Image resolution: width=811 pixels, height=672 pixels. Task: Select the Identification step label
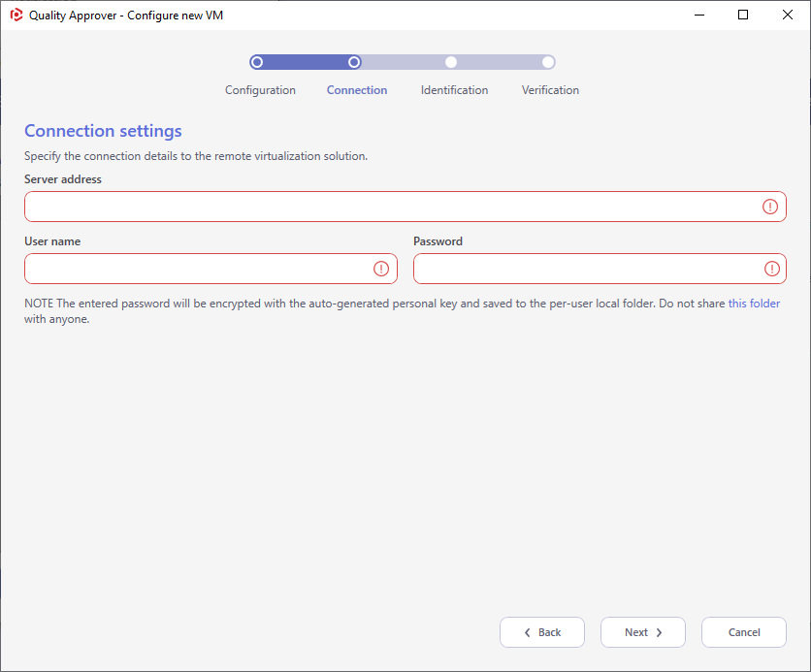coord(454,90)
